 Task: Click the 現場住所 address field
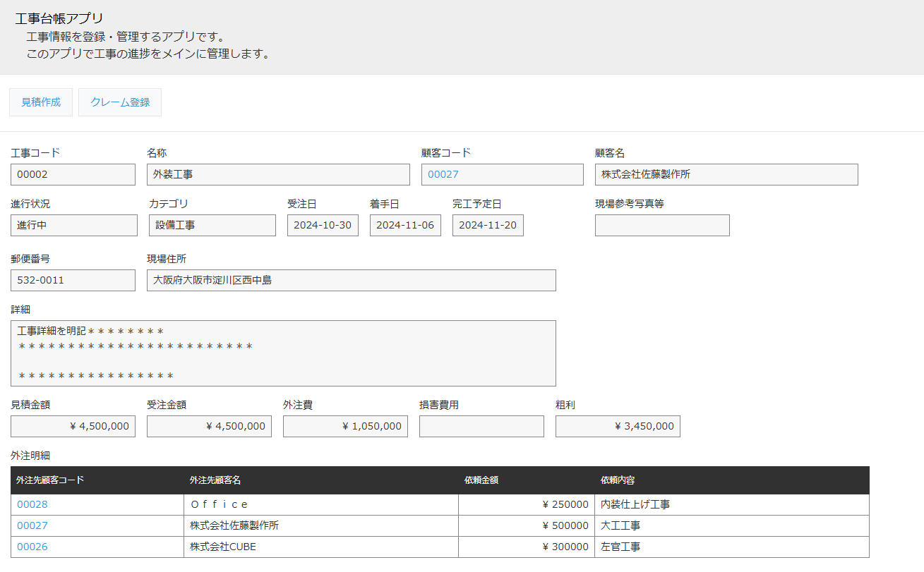[x=351, y=280]
